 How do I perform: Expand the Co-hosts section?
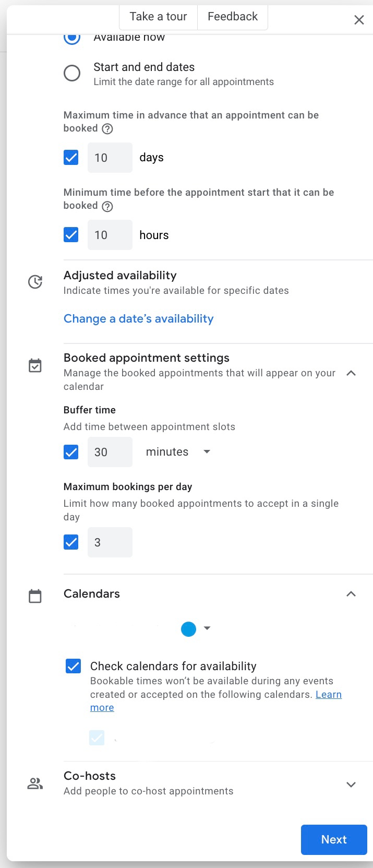pyautogui.click(x=351, y=784)
